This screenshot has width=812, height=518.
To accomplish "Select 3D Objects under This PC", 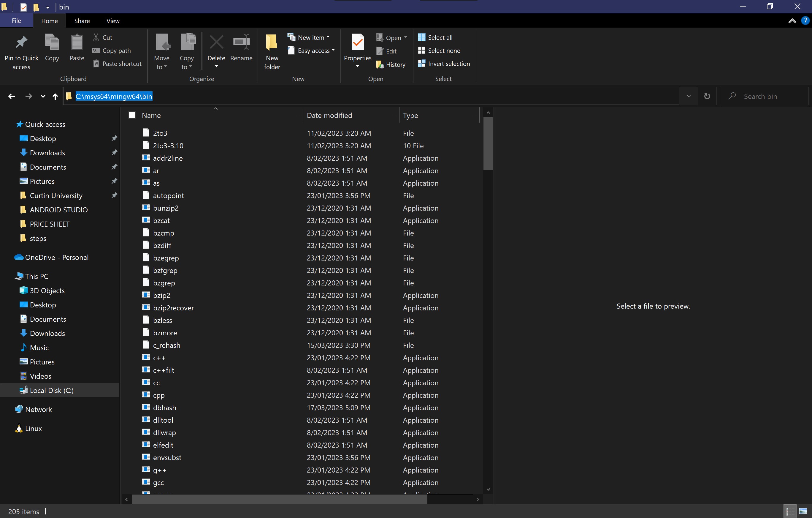I will (x=47, y=290).
